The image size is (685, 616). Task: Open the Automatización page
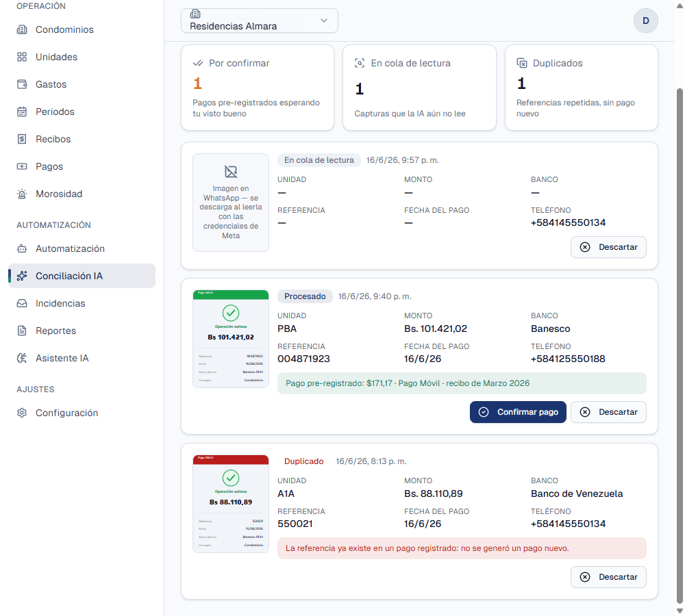coord(82,249)
